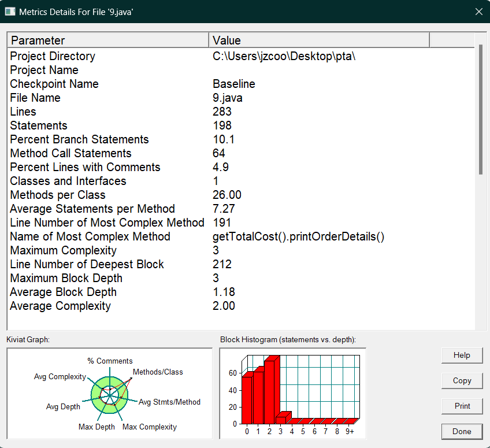Click the Help button
The height and width of the screenshot is (448, 490).
[x=462, y=356]
